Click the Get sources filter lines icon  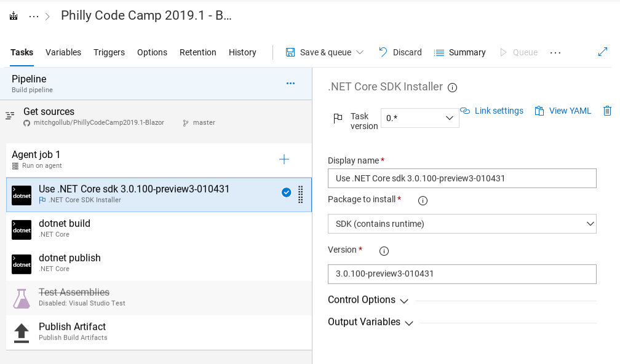tap(10, 116)
